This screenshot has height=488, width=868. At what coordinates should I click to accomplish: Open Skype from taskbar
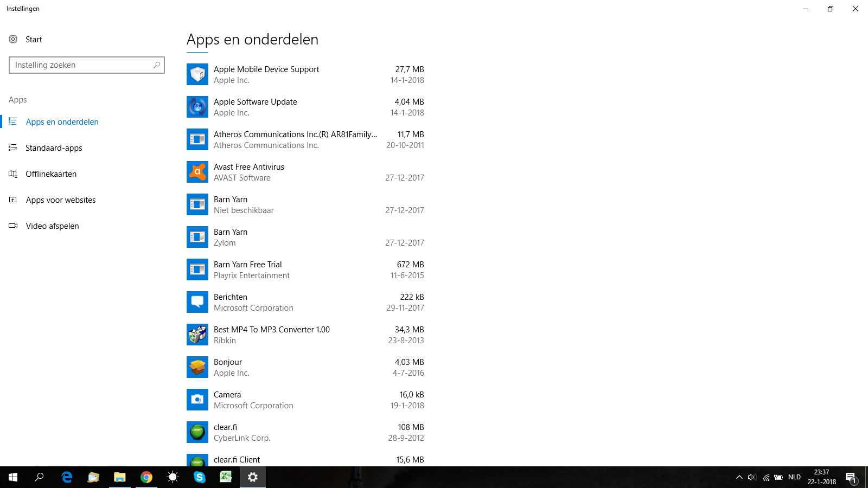200,477
